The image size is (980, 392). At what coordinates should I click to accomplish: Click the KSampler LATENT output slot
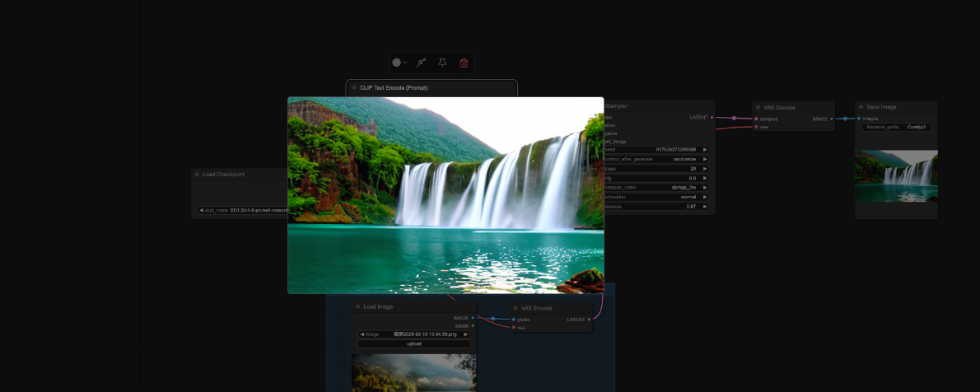point(712,117)
